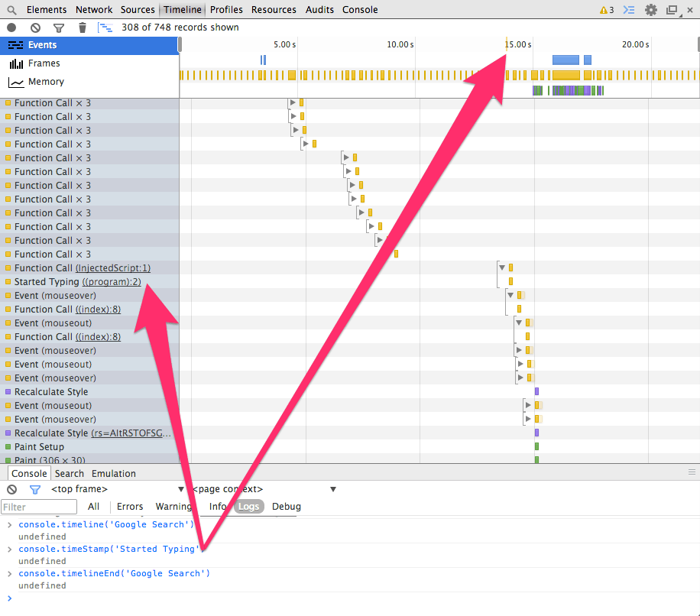Open the top frame dropdown
Image resolution: width=700 pixels, height=616 pixels.
pyautogui.click(x=115, y=488)
